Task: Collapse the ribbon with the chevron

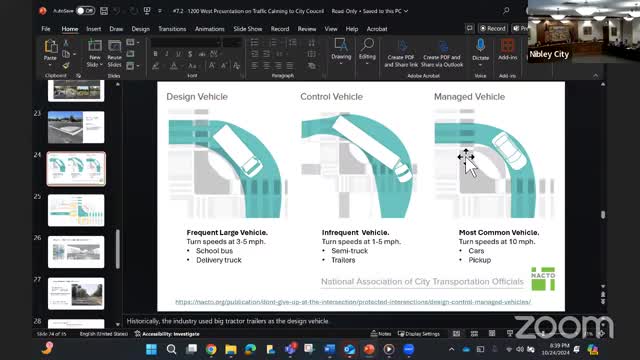Action: click(596, 76)
